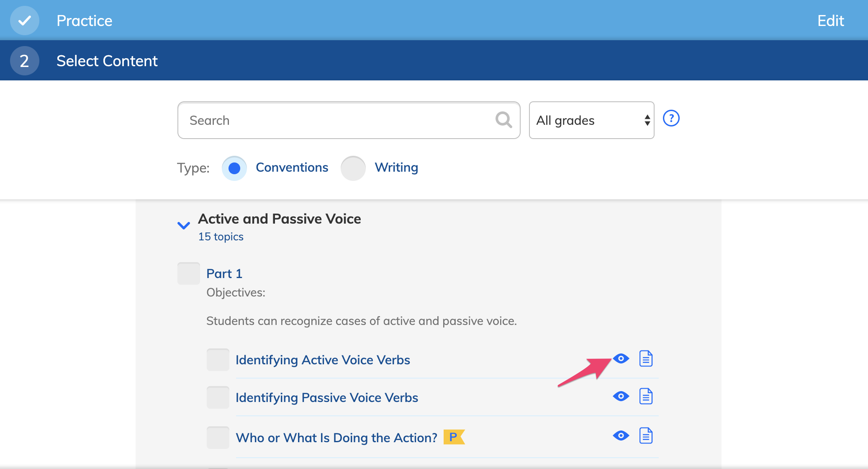Screen dimensions: 868x469
Task: Click the Active and Passive Voice heading
Action: click(280, 219)
